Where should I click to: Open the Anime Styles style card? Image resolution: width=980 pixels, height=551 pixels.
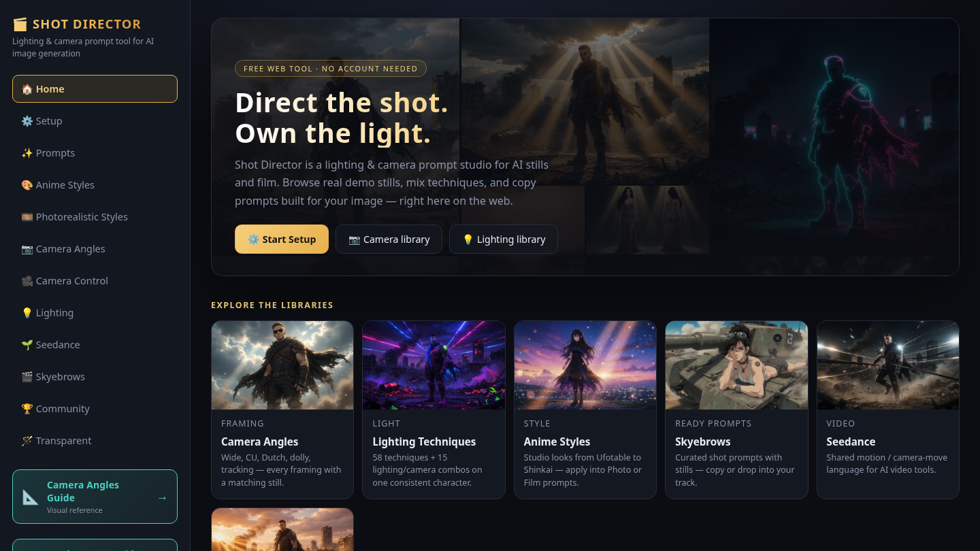click(585, 410)
